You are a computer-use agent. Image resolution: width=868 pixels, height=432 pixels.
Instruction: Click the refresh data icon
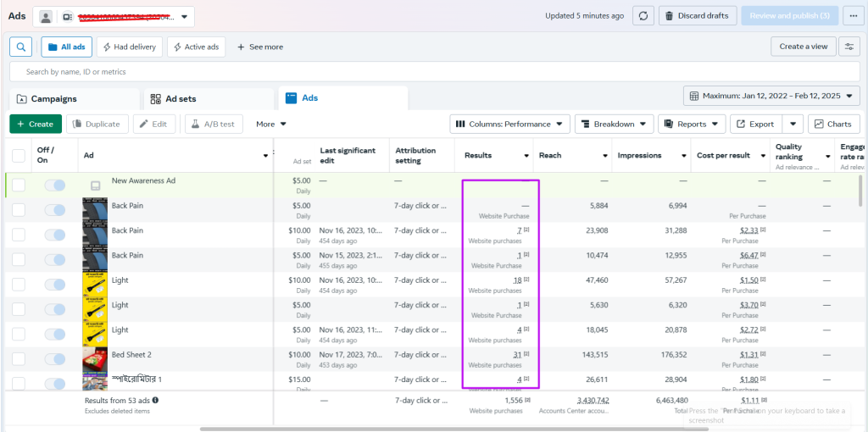[x=644, y=15]
